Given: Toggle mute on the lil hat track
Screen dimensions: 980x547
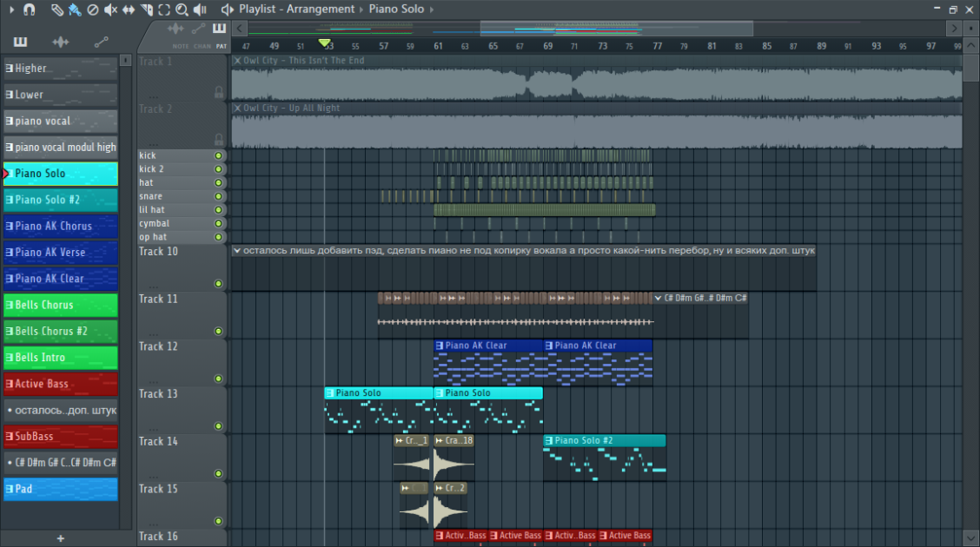Looking at the screenshot, I should click(x=218, y=210).
